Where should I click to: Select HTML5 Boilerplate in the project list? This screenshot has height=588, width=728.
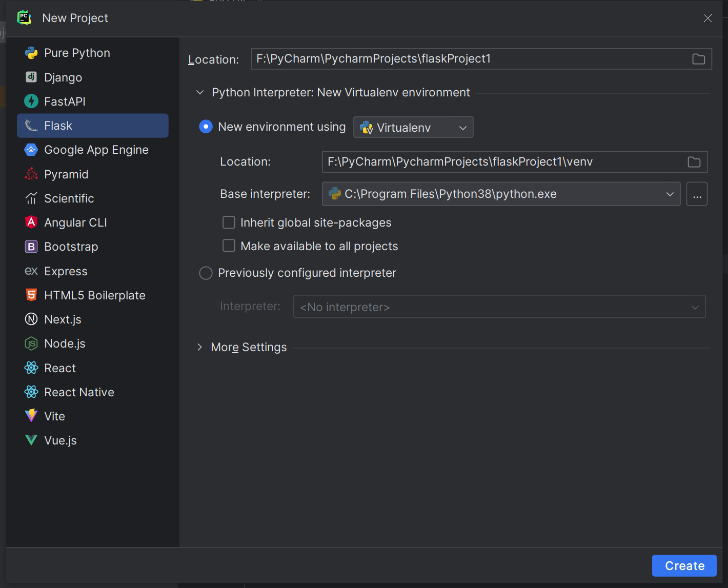(x=93, y=295)
